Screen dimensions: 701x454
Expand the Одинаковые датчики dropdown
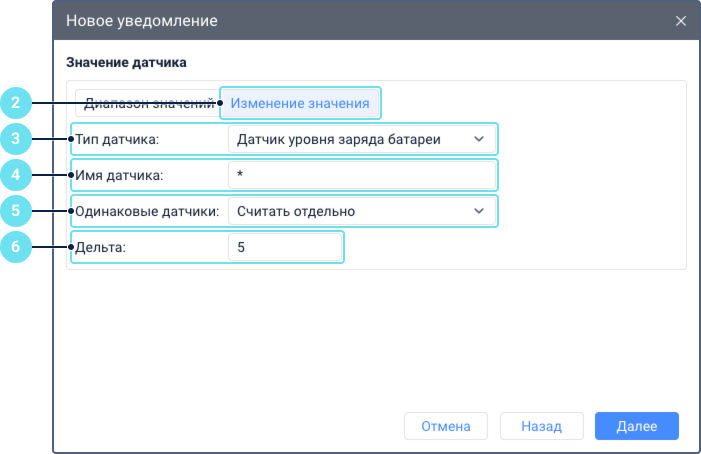[x=360, y=211]
